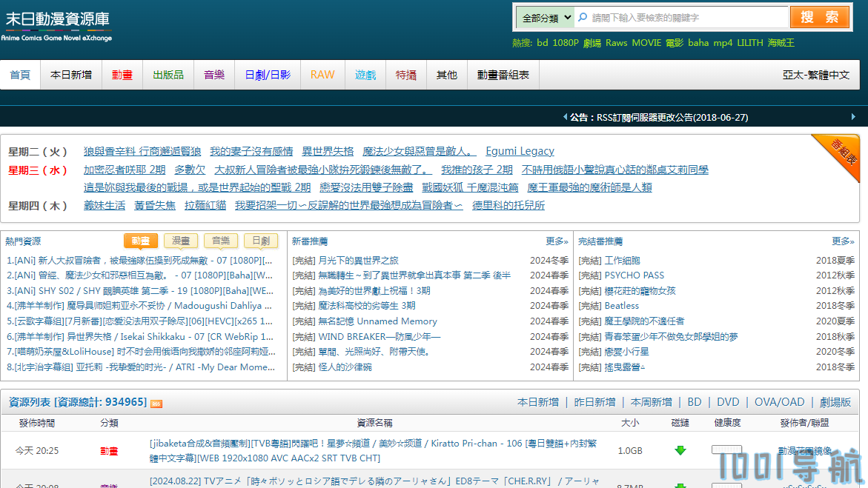Click the magnifier icon in search box

(583, 18)
